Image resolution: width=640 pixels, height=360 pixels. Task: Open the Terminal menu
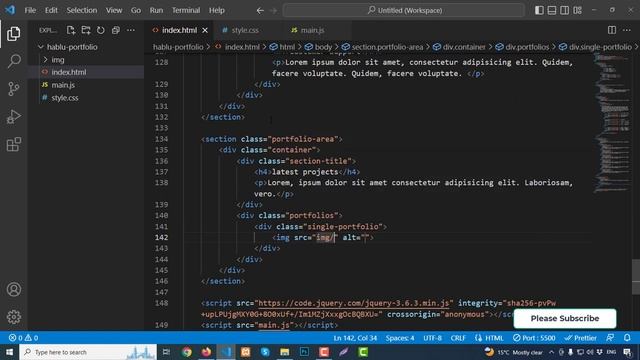186,10
